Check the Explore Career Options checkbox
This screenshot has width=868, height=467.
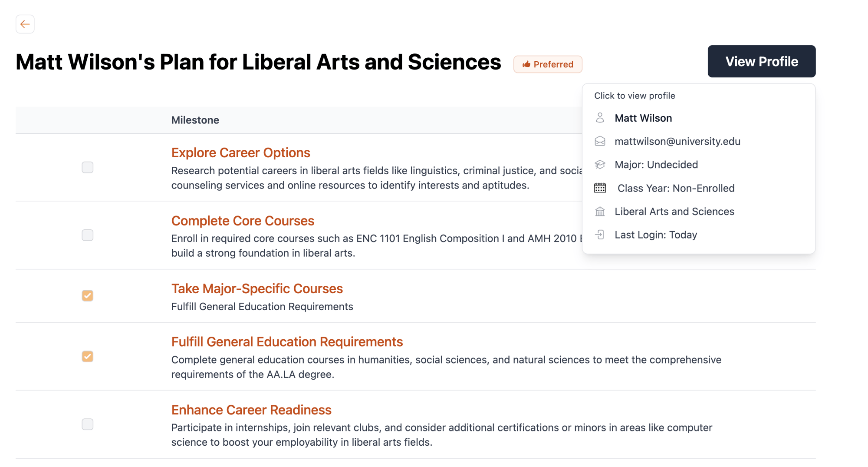point(87,167)
